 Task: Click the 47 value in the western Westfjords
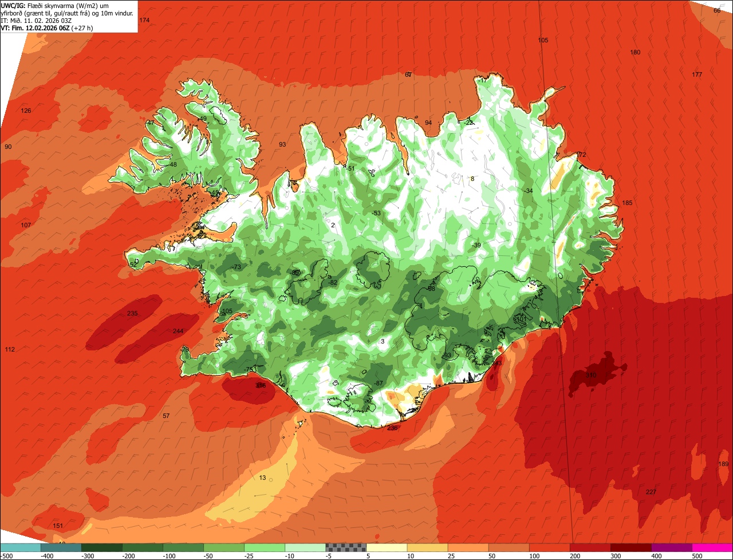[150, 123]
